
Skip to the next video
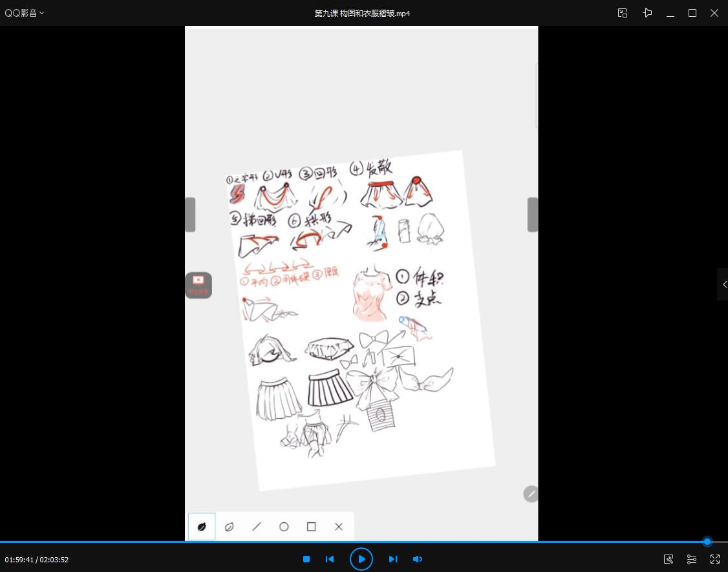392,559
